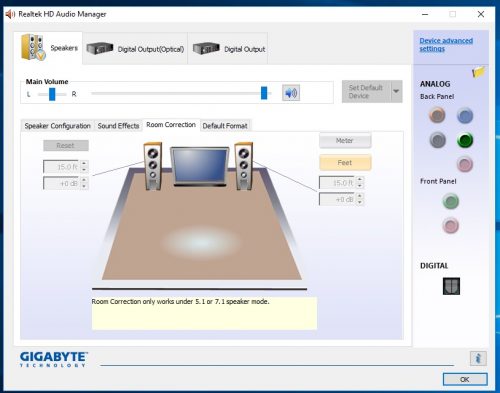Image resolution: width=500 pixels, height=393 pixels.
Task: Click the Gigabyte Technology logo
Action: click(x=53, y=359)
